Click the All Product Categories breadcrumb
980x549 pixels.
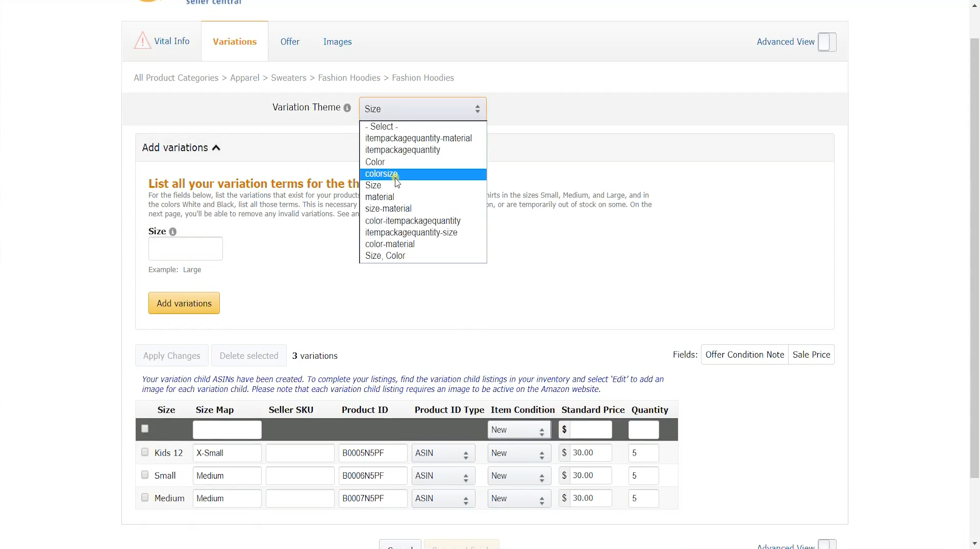coord(176,78)
